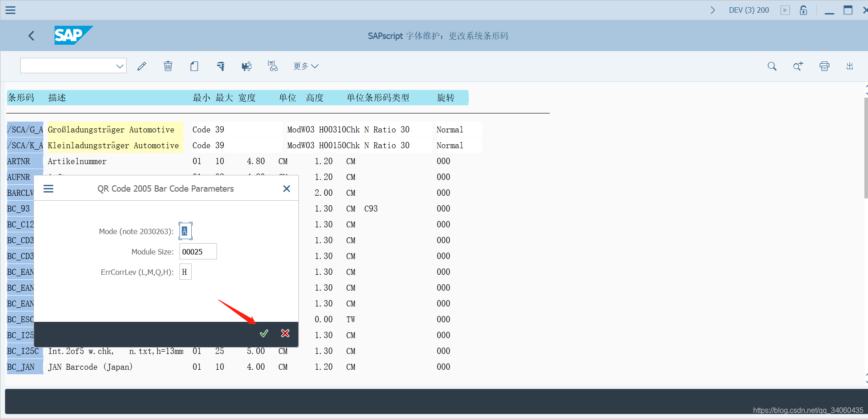The height and width of the screenshot is (419, 868).
Task: Click the toolbar icon left of 更多
Action: 273,66
